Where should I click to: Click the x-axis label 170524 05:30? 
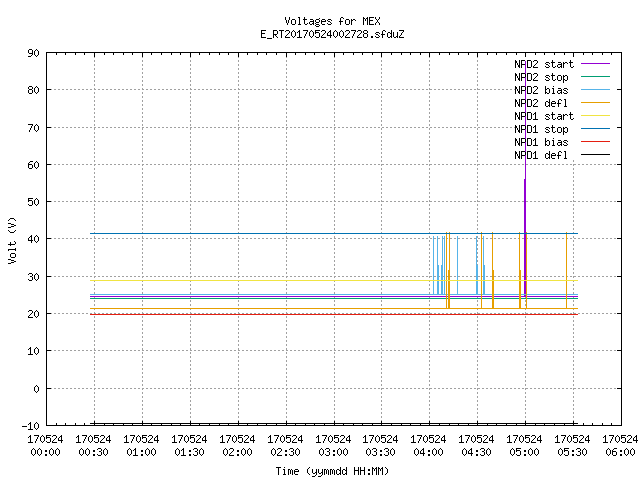pos(572,446)
